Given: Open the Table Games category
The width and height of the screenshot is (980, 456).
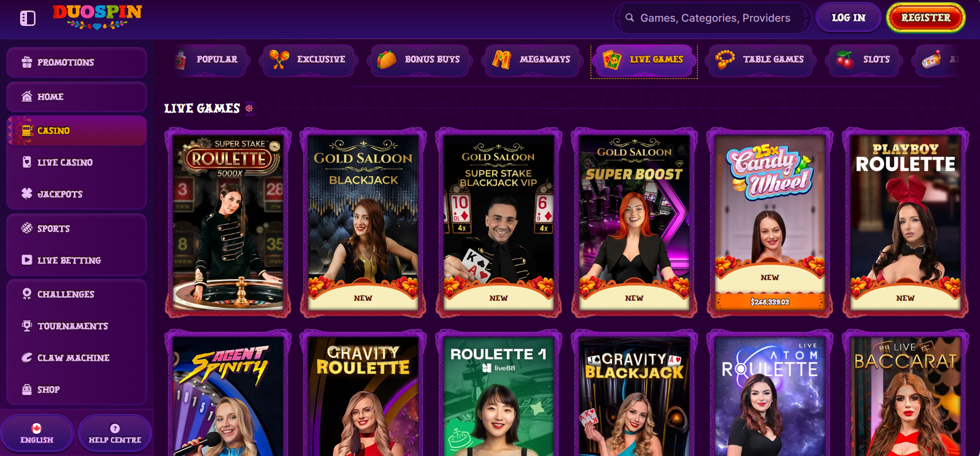Looking at the screenshot, I should 760,60.
